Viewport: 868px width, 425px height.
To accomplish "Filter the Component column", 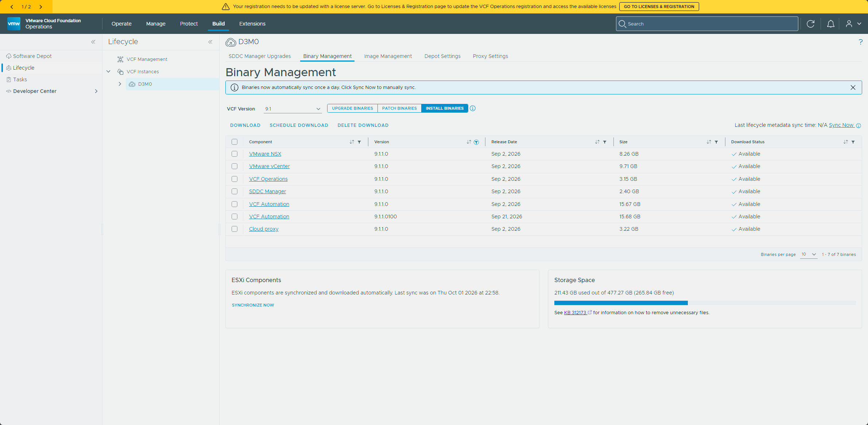I will [x=359, y=142].
